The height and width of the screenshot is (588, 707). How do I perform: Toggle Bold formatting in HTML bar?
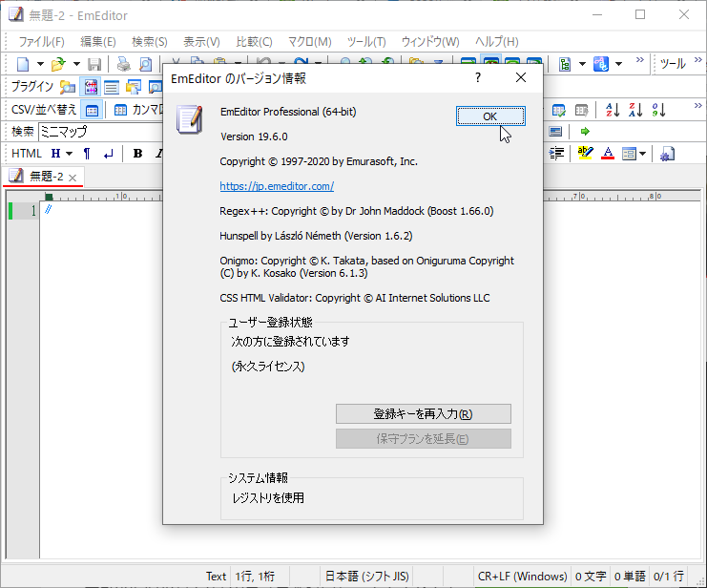pyautogui.click(x=137, y=154)
